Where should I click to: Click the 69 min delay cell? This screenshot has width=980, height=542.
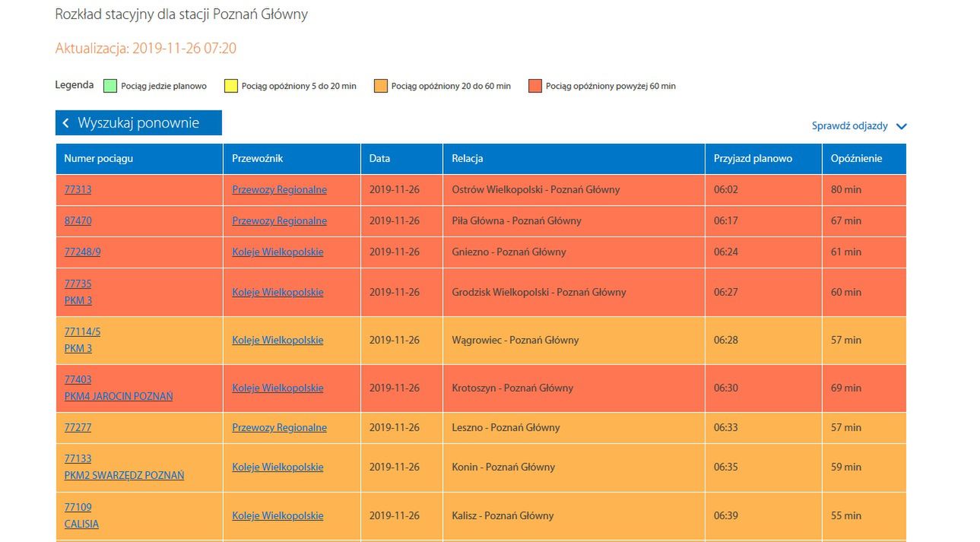(864, 388)
